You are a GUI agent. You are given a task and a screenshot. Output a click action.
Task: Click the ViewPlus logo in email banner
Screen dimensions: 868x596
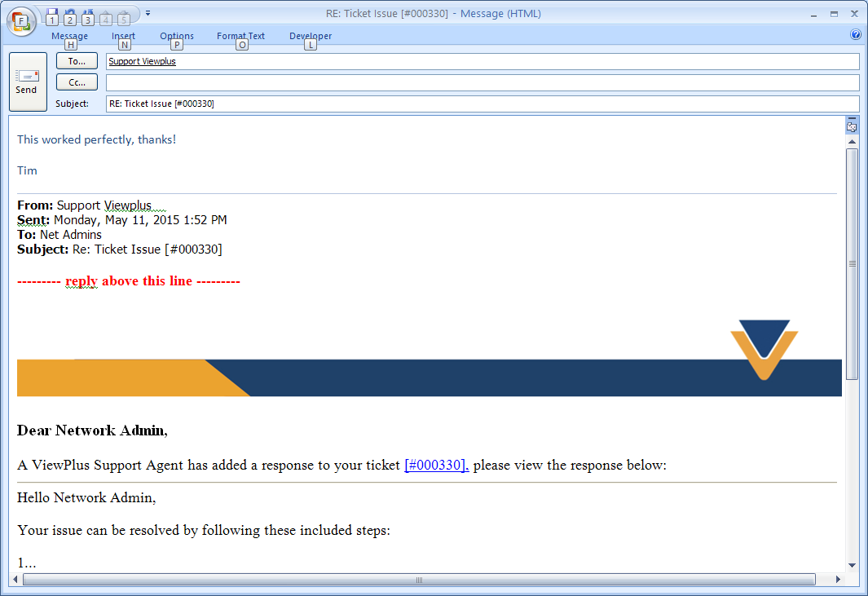click(x=764, y=349)
